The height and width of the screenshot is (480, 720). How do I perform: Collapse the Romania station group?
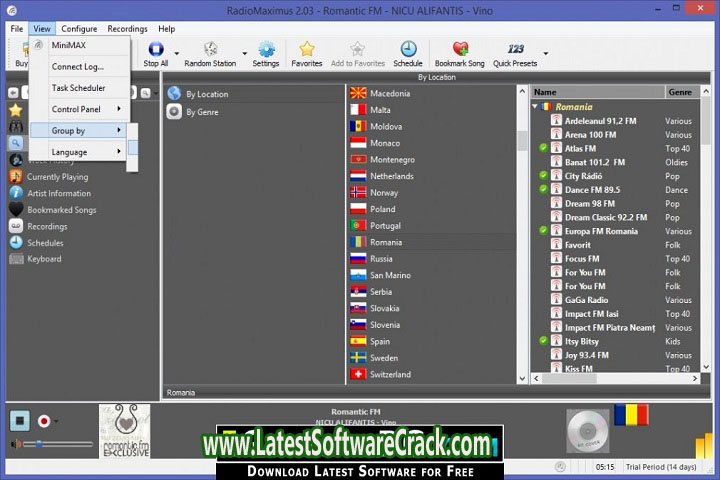(x=535, y=107)
